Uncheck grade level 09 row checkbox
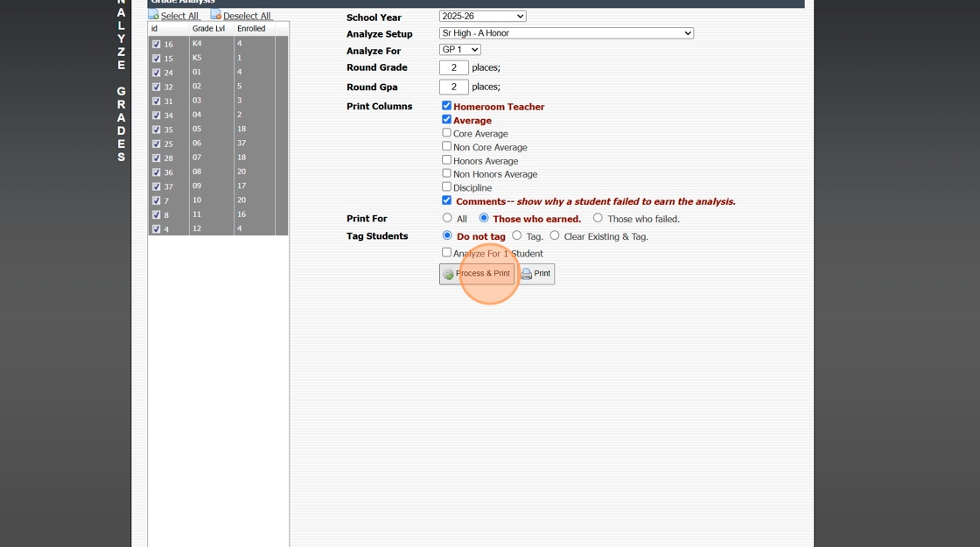980x547 pixels. [157, 186]
